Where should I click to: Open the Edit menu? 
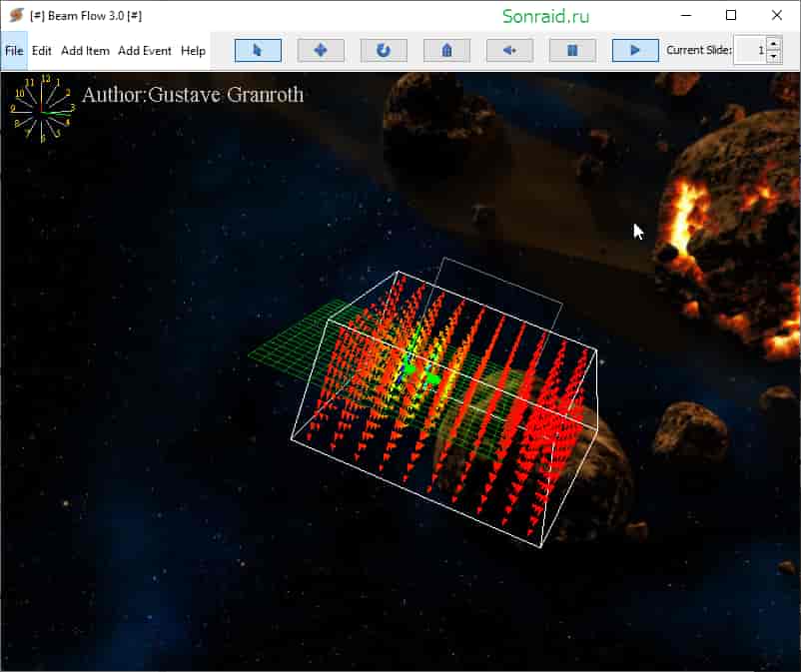[41, 51]
